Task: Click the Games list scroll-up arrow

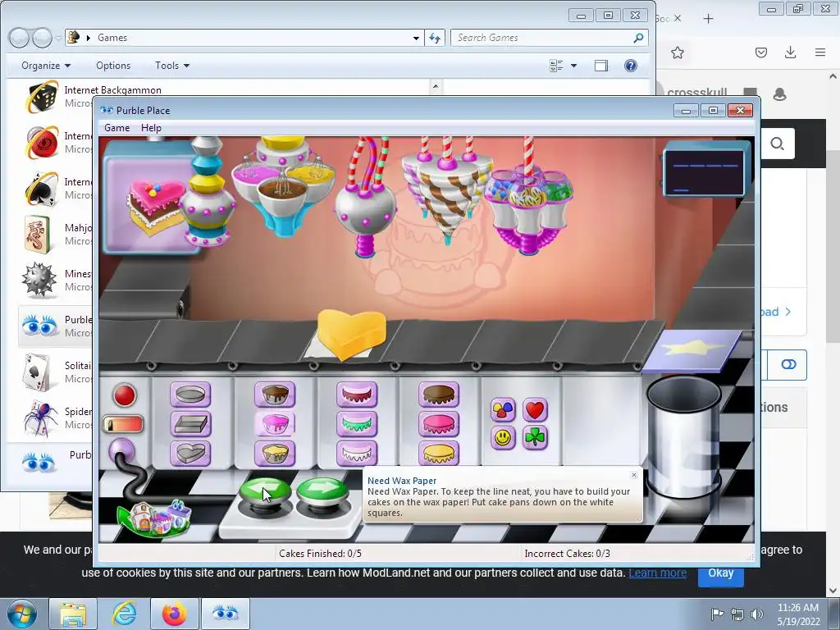Action: (x=436, y=85)
